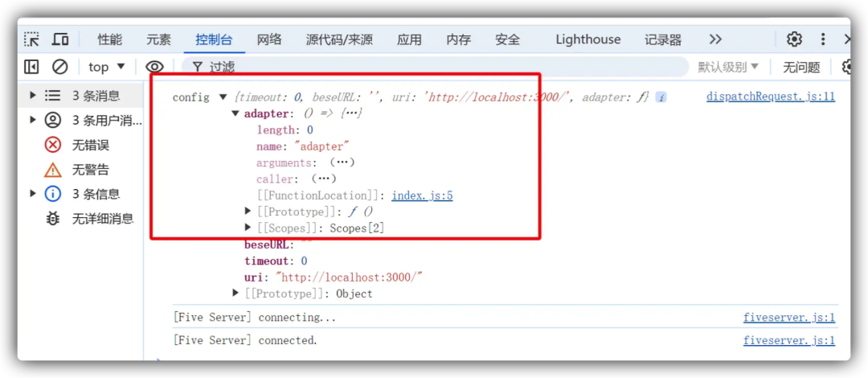The image size is (868, 378).
Task: Click the timeout: 0 property row
Action: [x=276, y=261]
